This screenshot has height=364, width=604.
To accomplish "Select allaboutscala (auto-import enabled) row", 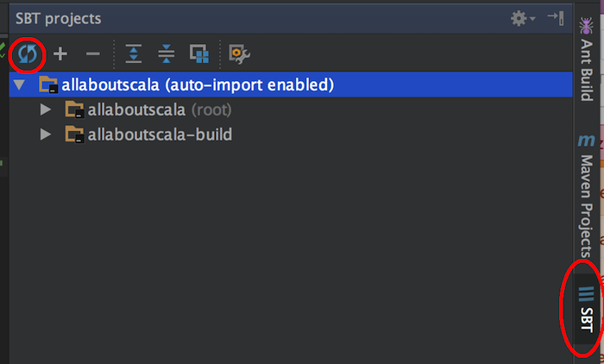I will pyautogui.click(x=291, y=85).
